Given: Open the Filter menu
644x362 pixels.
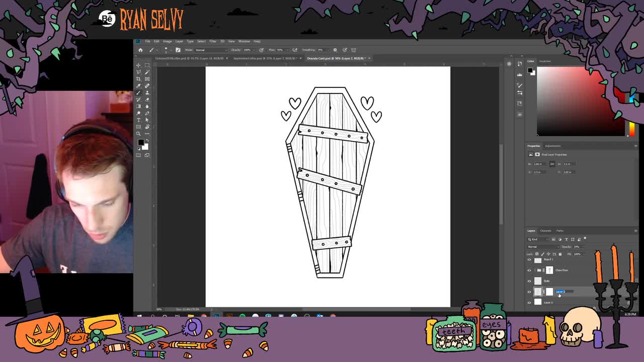Looking at the screenshot, I should (x=213, y=41).
